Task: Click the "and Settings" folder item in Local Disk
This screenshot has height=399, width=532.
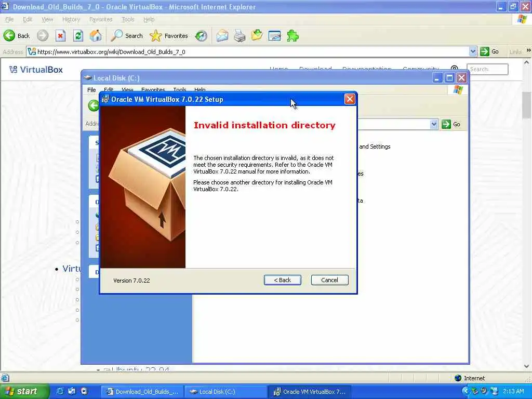Action: [x=375, y=147]
